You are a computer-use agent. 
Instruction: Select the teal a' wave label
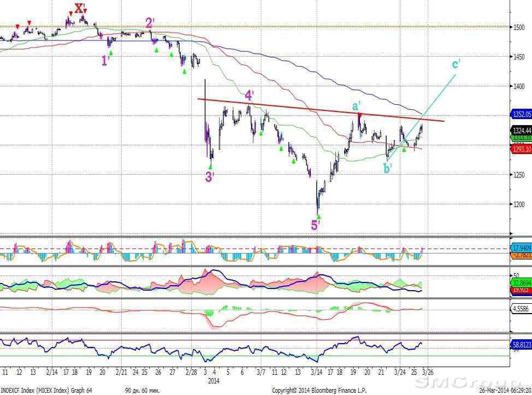click(x=357, y=106)
